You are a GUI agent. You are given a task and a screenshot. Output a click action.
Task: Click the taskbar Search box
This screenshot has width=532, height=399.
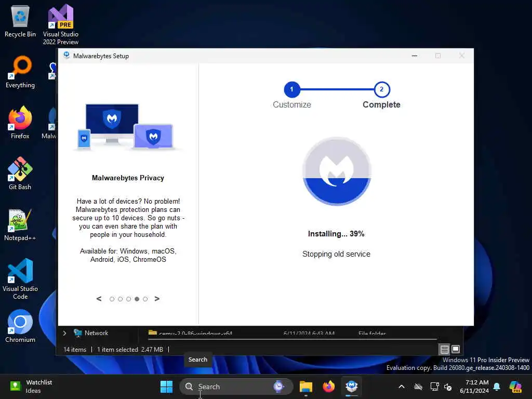[236, 387]
